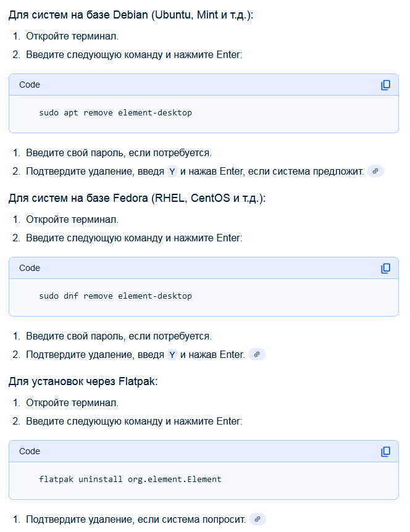Click 'Откройте терминал' step in the Flatpak section
The width and height of the screenshot is (410, 532).
[x=72, y=402]
